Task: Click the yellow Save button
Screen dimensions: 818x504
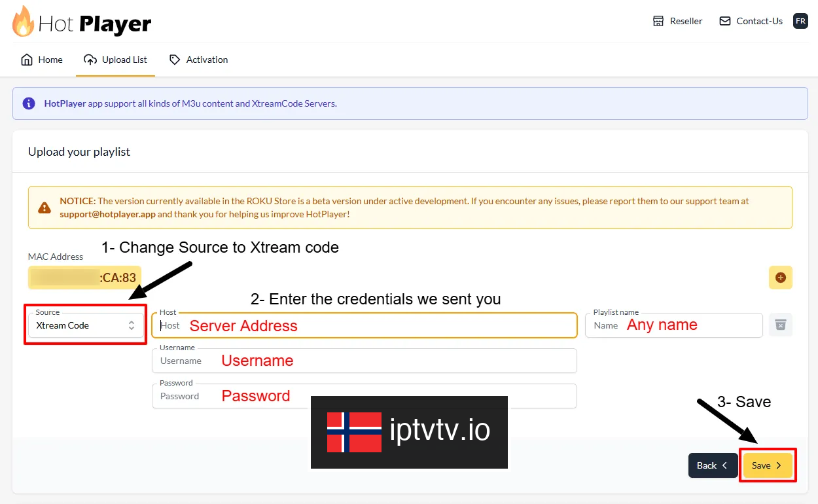Action: pyautogui.click(x=768, y=465)
